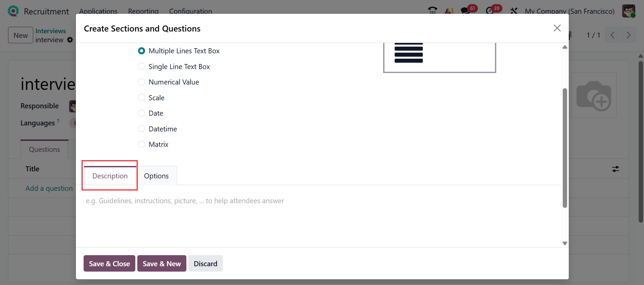The image size is (644, 285).
Task: Click the dialog's vertical scrollbar
Action: coord(565,148)
